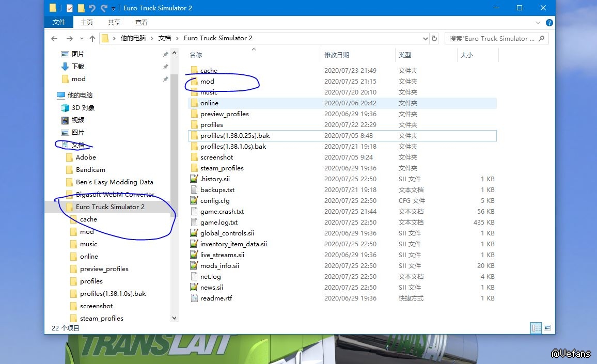Sort files by 修改日期 column header
Screen dimensions: 597x364
pos(337,55)
